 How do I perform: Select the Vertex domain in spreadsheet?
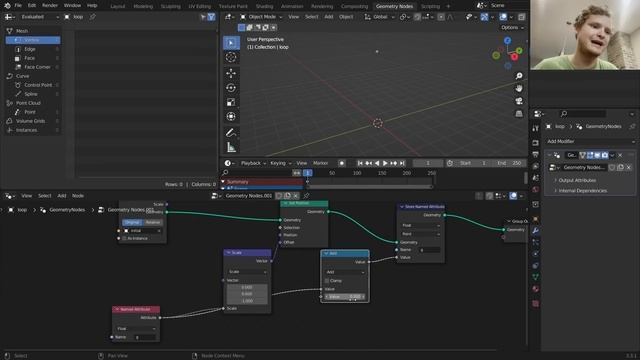33,40
